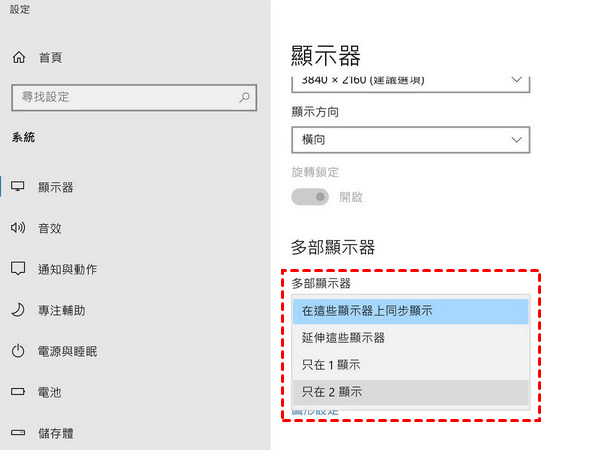The height and width of the screenshot is (450, 600).
Task: Expand the 3840 × 2160 resolution dropdown
Action: [410, 79]
